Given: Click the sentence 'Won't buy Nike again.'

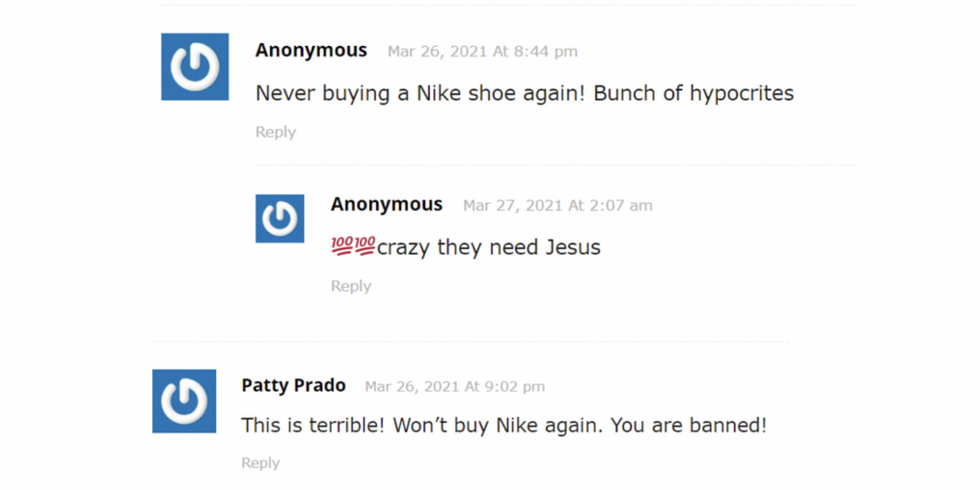Looking at the screenshot, I should click(498, 425).
